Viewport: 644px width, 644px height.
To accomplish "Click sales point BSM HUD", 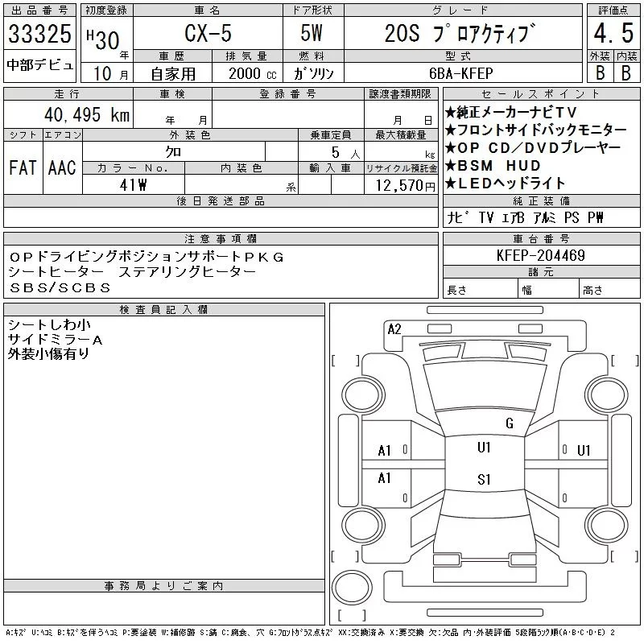I will point(493,166).
